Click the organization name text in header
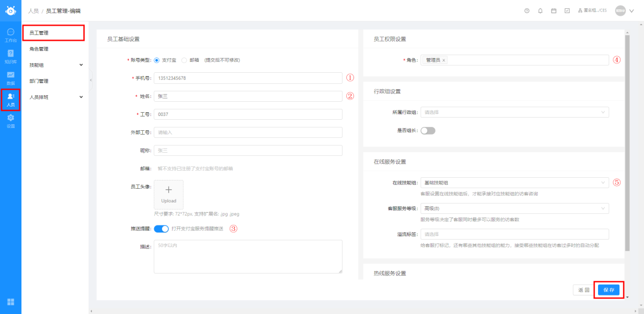Viewport: 644px width, 314px height. tap(595, 11)
